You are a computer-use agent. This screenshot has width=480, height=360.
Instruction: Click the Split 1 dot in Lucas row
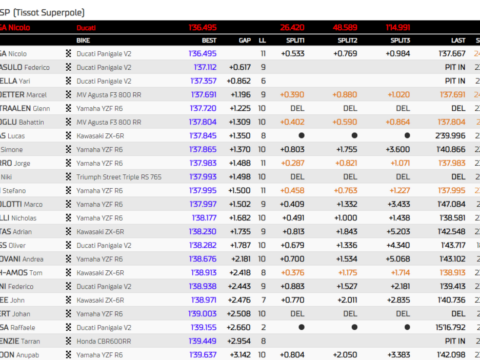pos(301,135)
